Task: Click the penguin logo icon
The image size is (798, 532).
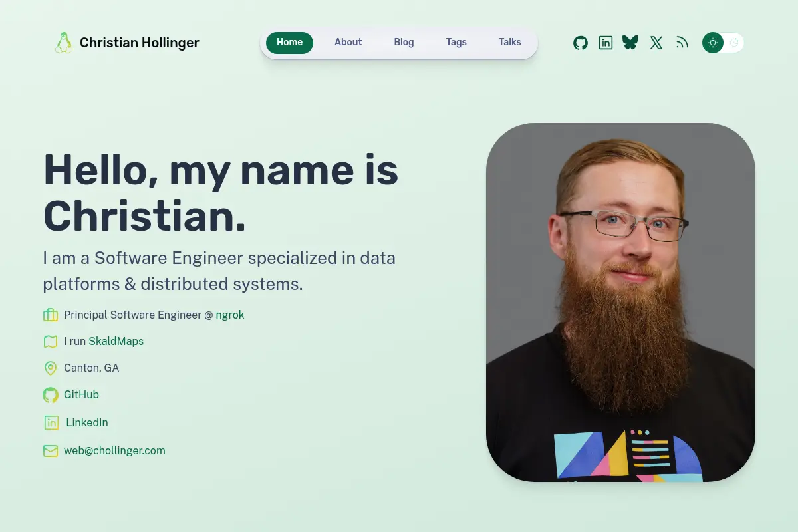Action: point(63,43)
